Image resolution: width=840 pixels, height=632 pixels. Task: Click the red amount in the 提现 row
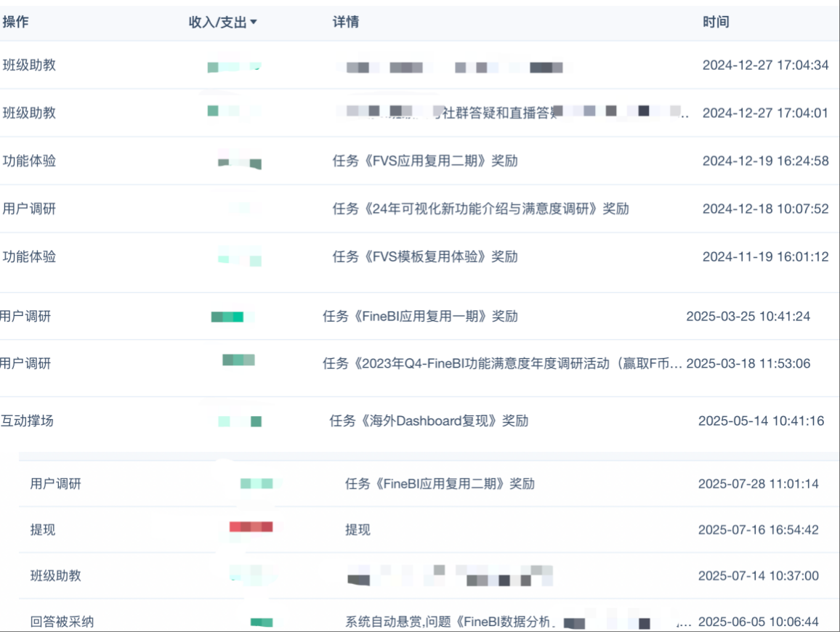[x=251, y=527]
